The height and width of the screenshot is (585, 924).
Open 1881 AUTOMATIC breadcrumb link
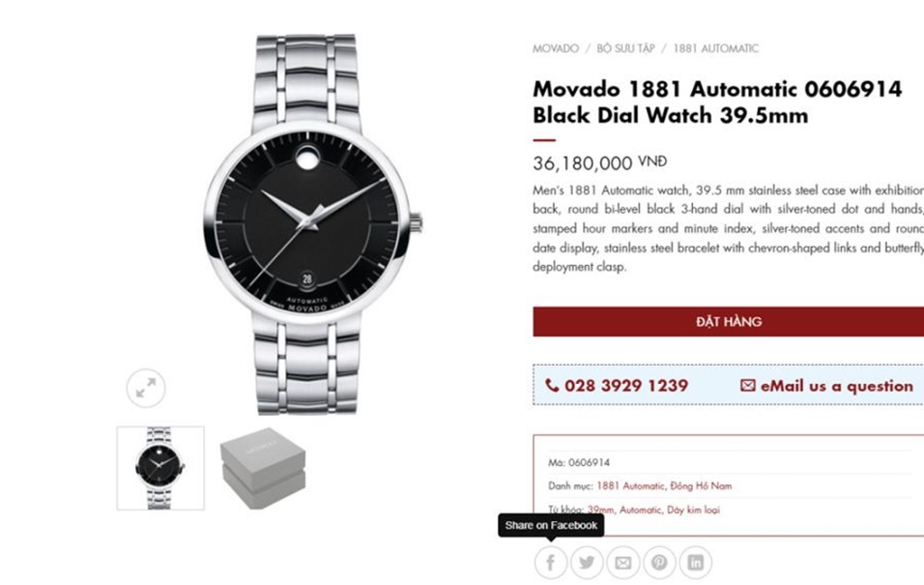(715, 48)
